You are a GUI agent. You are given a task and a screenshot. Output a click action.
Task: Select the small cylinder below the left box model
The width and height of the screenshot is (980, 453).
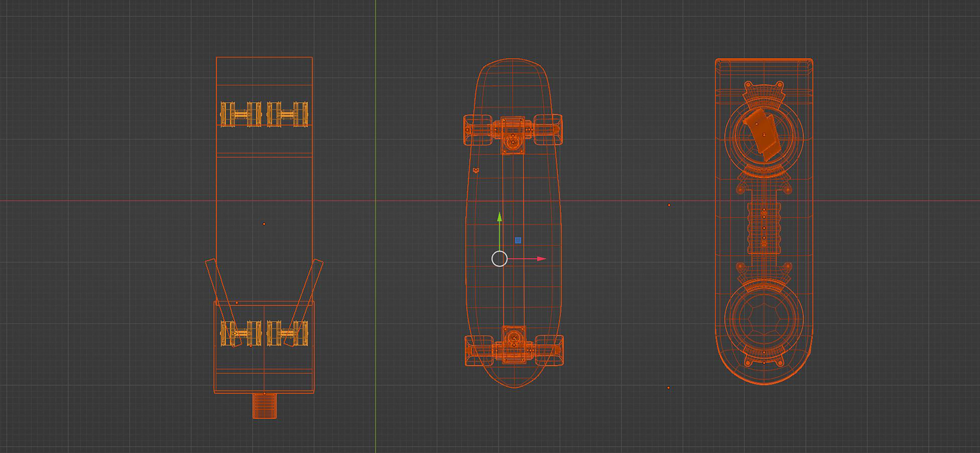click(x=265, y=406)
